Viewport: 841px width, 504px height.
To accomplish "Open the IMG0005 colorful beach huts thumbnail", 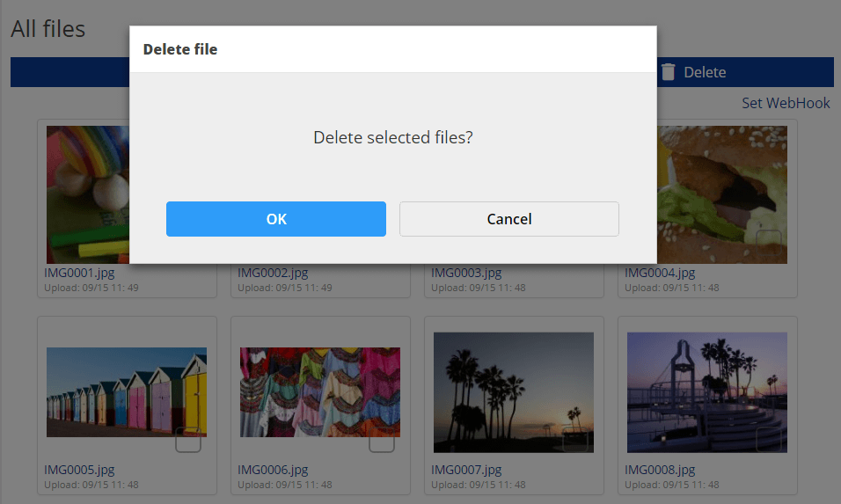I will click(x=127, y=392).
